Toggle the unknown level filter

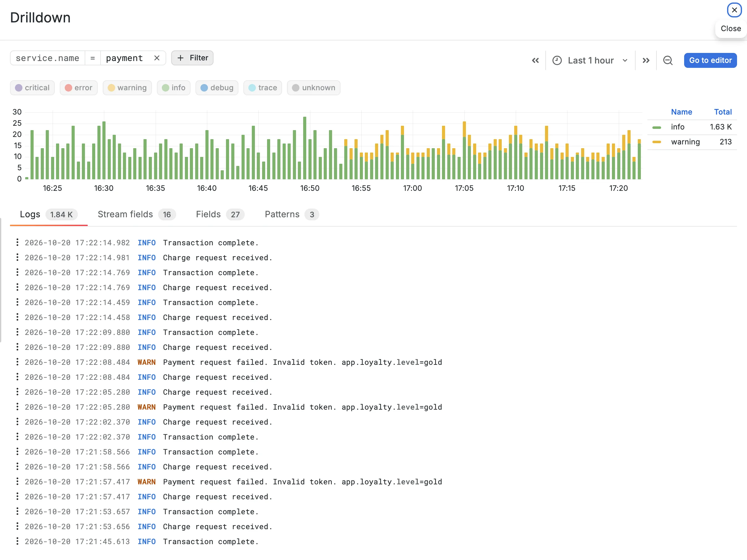click(x=314, y=88)
